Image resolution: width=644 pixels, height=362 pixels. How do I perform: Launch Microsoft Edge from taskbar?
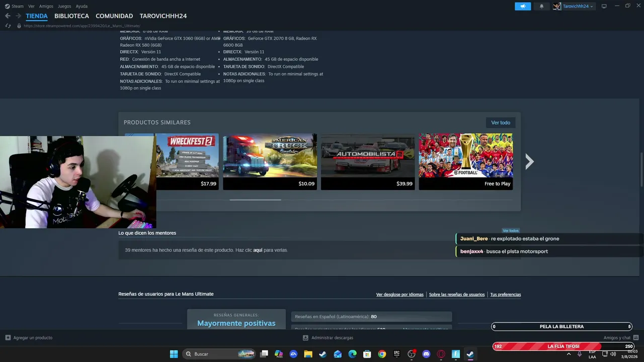(x=352, y=354)
